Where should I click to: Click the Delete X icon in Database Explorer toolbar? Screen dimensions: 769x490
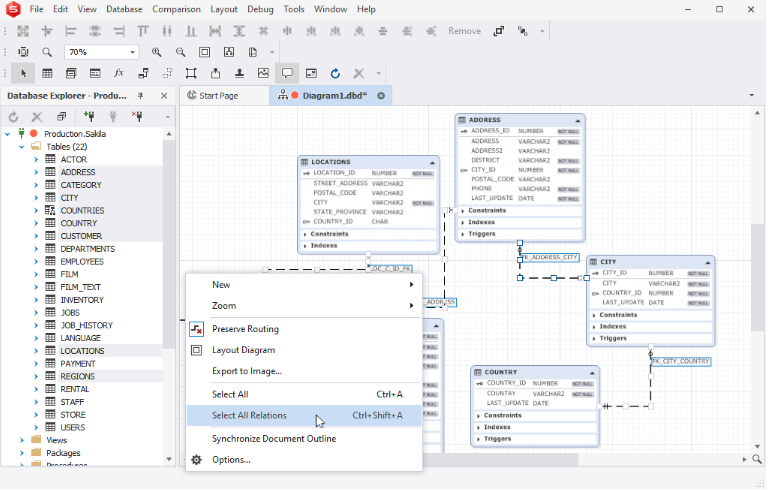[37, 117]
